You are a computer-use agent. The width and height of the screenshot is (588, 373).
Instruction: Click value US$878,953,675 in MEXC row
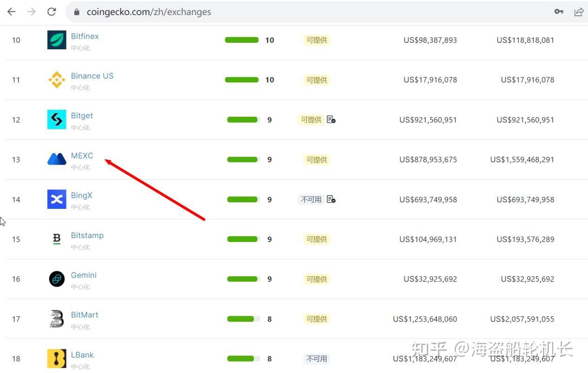point(428,160)
